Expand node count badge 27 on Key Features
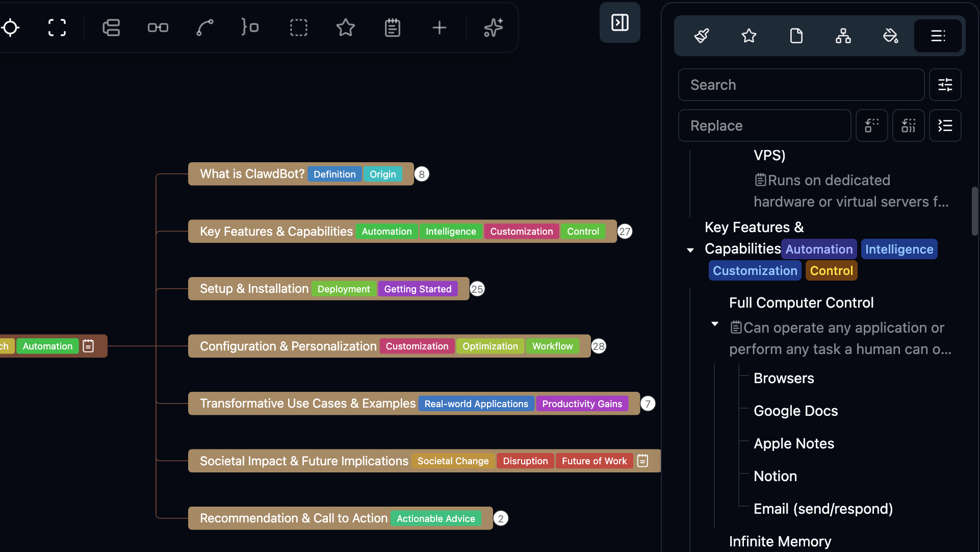 [625, 232]
